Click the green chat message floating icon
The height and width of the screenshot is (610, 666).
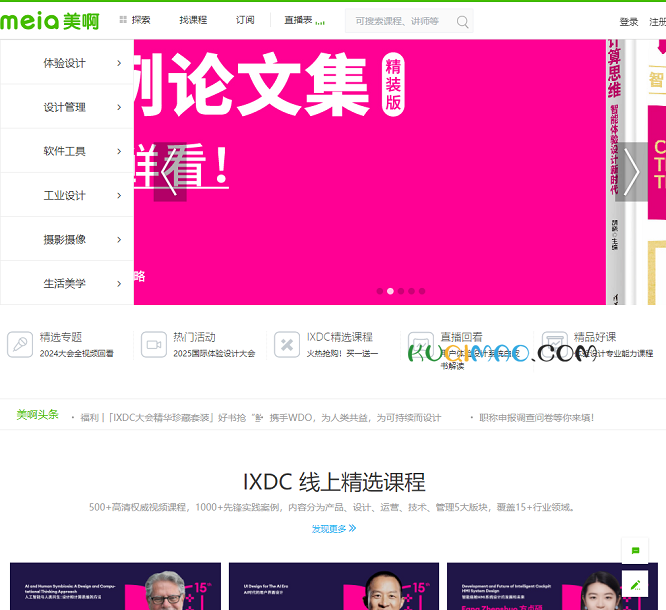point(635,551)
